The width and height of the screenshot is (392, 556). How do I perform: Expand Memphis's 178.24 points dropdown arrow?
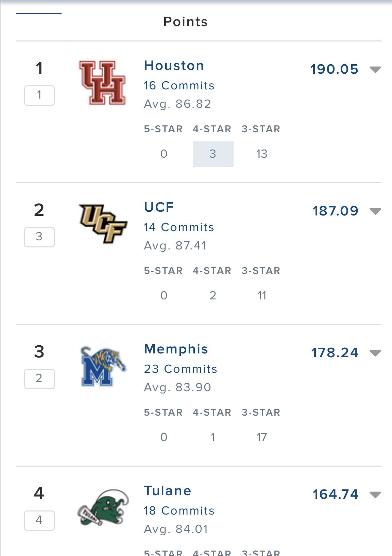click(x=375, y=353)
